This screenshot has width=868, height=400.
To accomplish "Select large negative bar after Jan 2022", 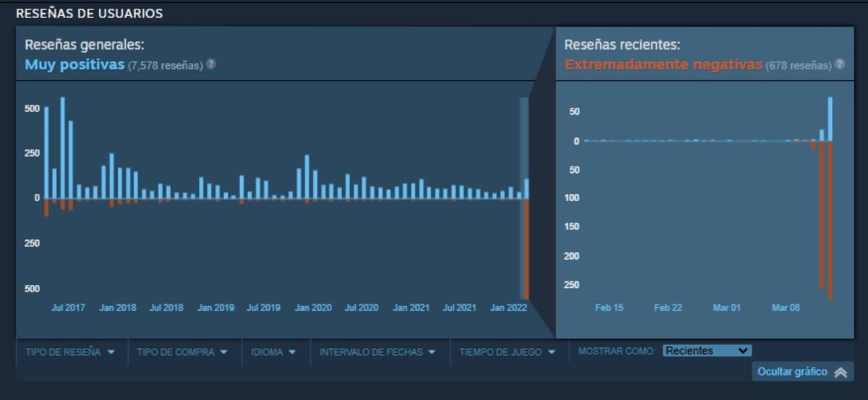I will 527,249.
